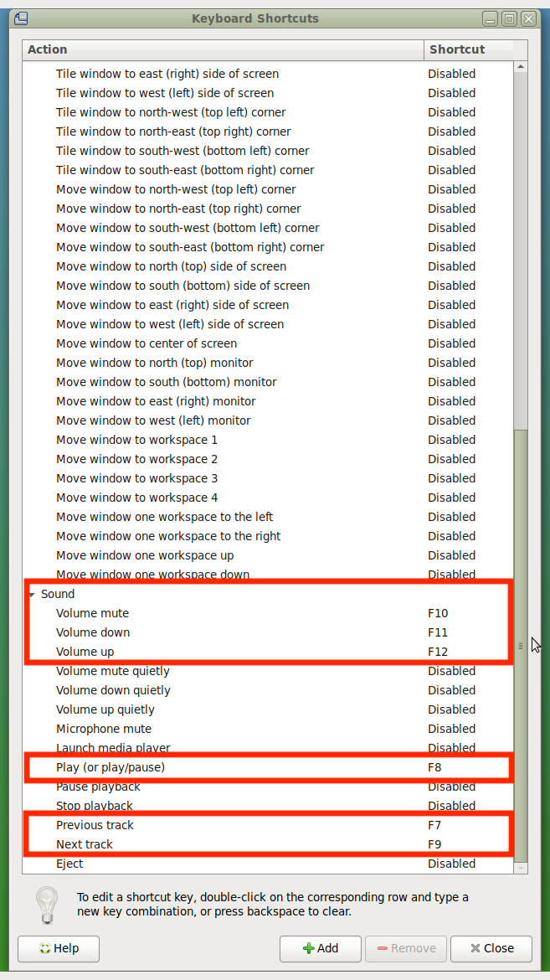This screenshot has height=980, width=550.
Task: Maximize the Keyboard Shortcuts window
Action: [x=509, y=18]
